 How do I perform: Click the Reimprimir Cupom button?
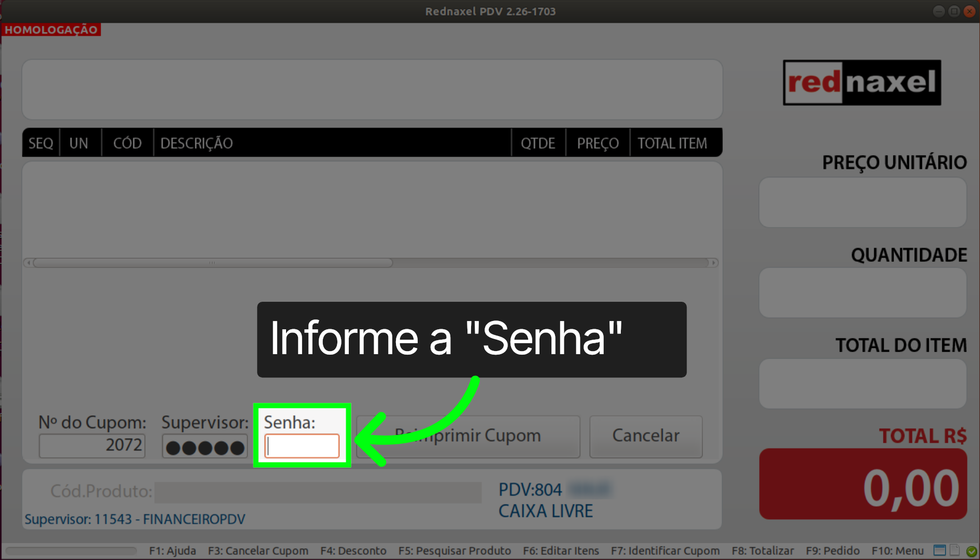[x=467, y=436]
